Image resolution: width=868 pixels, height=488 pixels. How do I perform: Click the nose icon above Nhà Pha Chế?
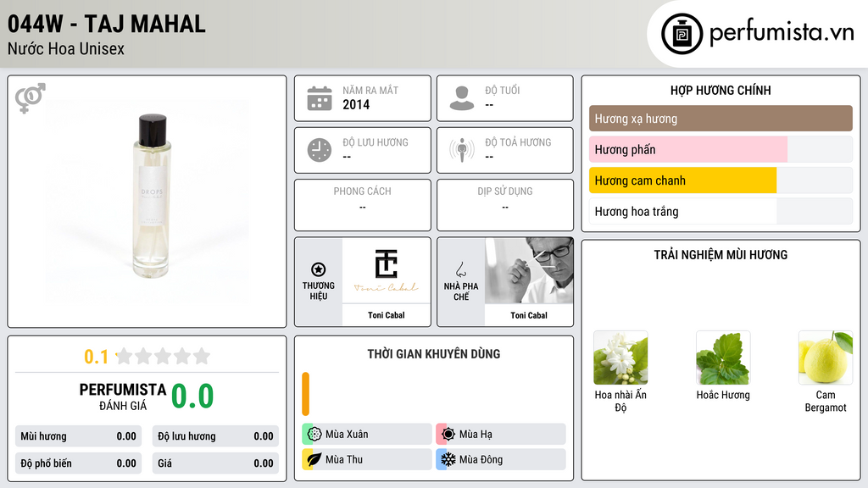point(460,269)
